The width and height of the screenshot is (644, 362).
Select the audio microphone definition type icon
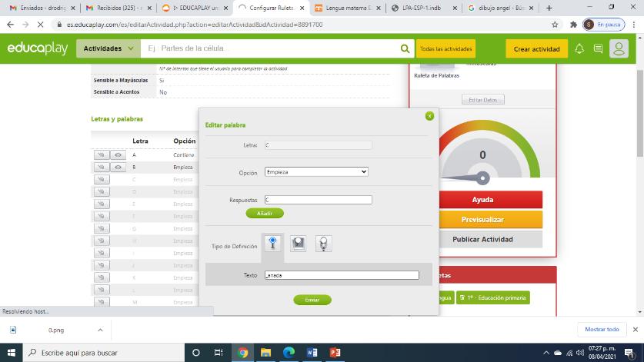pos(324,244)
